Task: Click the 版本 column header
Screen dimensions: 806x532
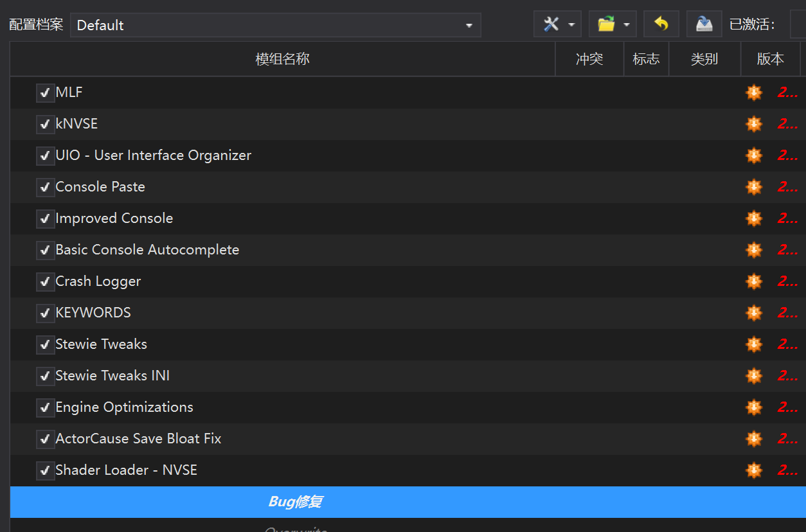Action: click(770, 59)
